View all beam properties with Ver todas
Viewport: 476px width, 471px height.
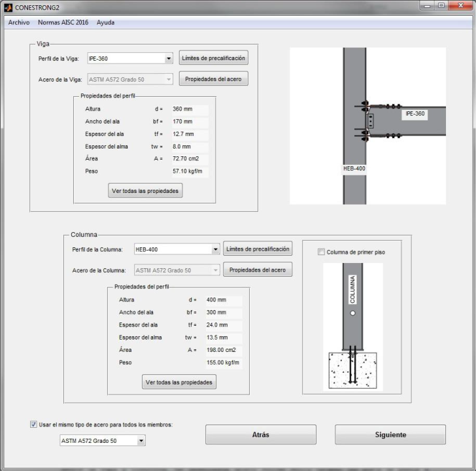click(145, 190)
